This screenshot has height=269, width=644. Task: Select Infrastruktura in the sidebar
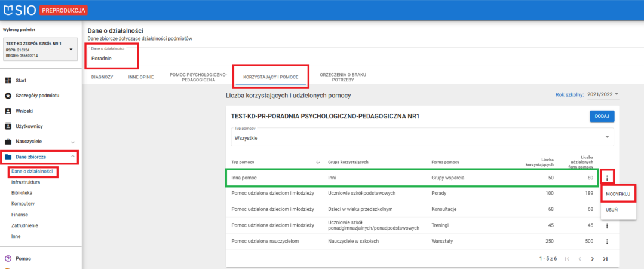tap(26, 182)
